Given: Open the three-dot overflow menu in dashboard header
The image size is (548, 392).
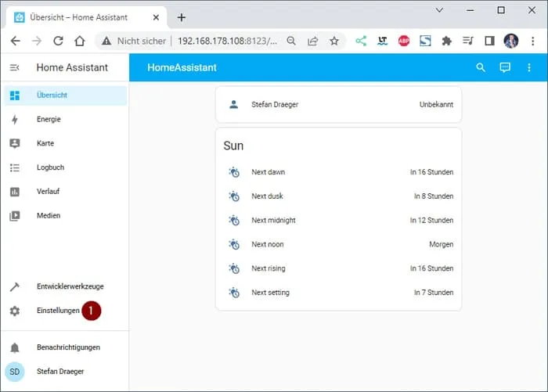Looking at the screenshot, I should tap(529, 68).
